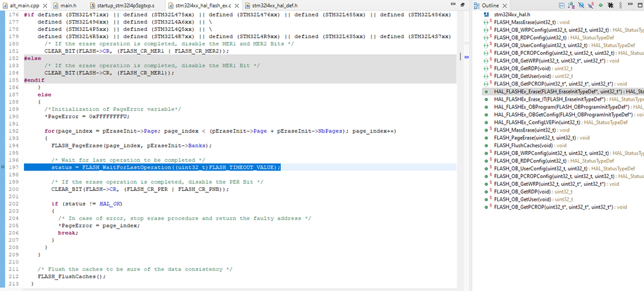The height and width of the screenshot is (291, 644).
Task: Close the Outline view tab
Action: [505, 6]
